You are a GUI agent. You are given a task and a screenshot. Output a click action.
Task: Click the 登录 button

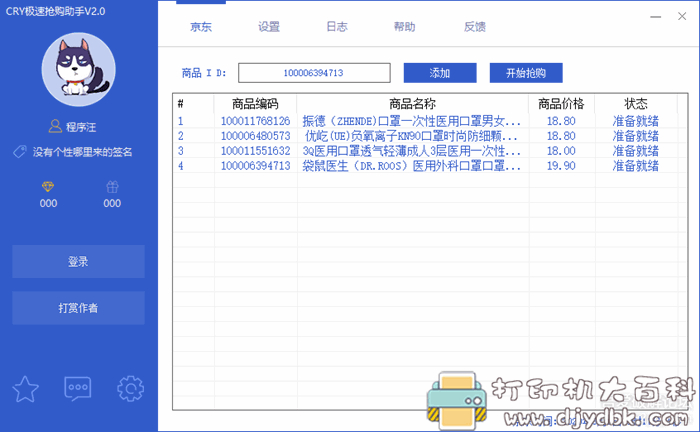click(78, 262)
